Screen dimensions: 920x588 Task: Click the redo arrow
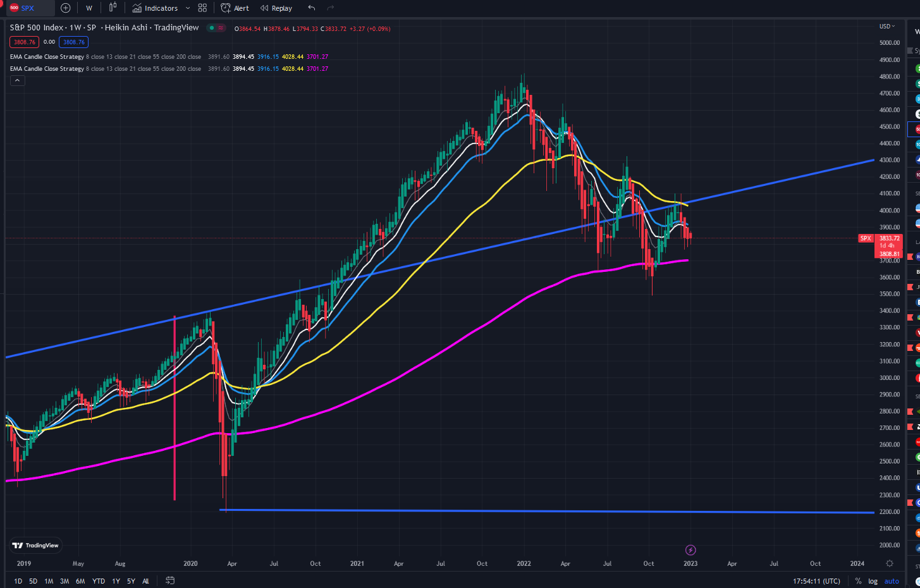click(330, 8)
